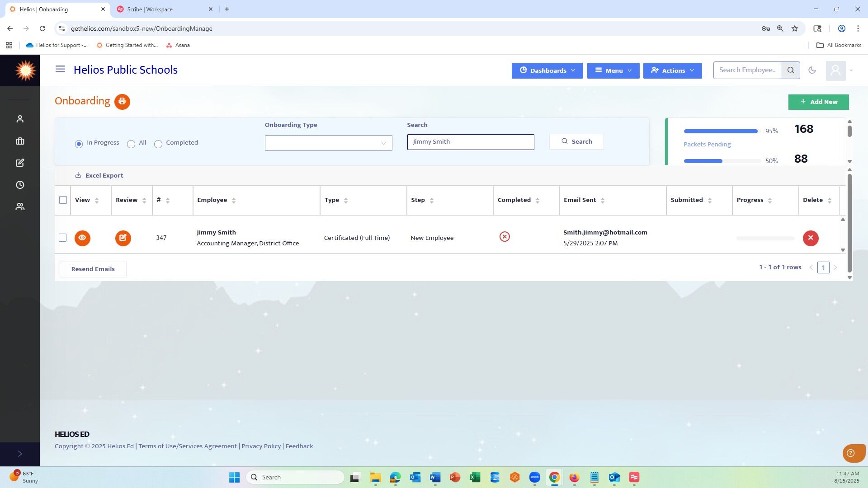The width and height of the screenshot is (868, 488).
Task: Open the Onboarding Type dropdown
Action: [x=329, y=143]
